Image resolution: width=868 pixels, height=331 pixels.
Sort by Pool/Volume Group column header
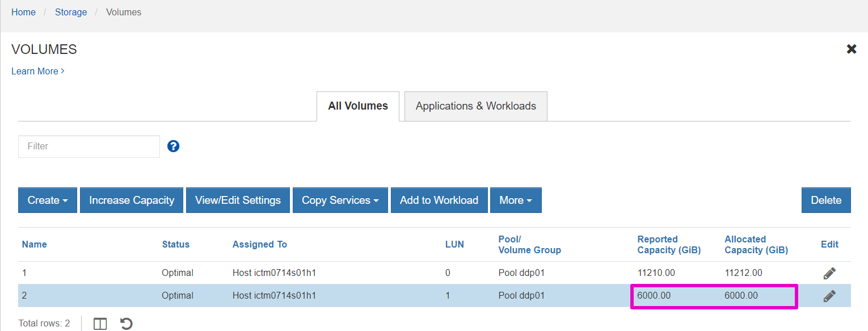pos(530,245)
